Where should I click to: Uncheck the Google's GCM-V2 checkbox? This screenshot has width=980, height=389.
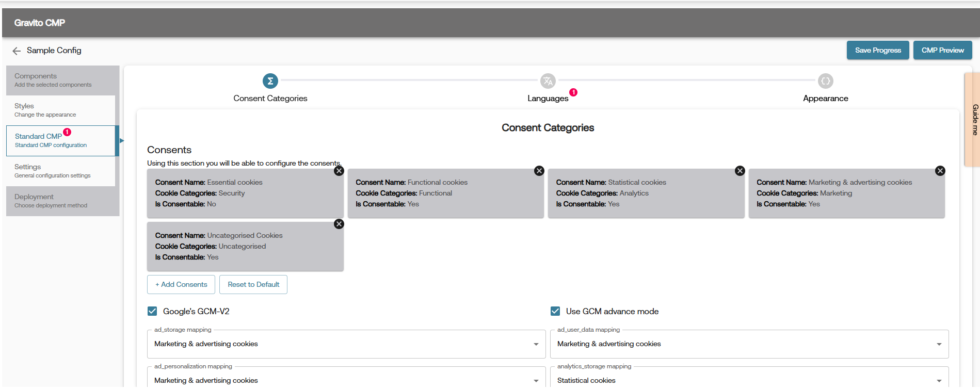[152, 311]
